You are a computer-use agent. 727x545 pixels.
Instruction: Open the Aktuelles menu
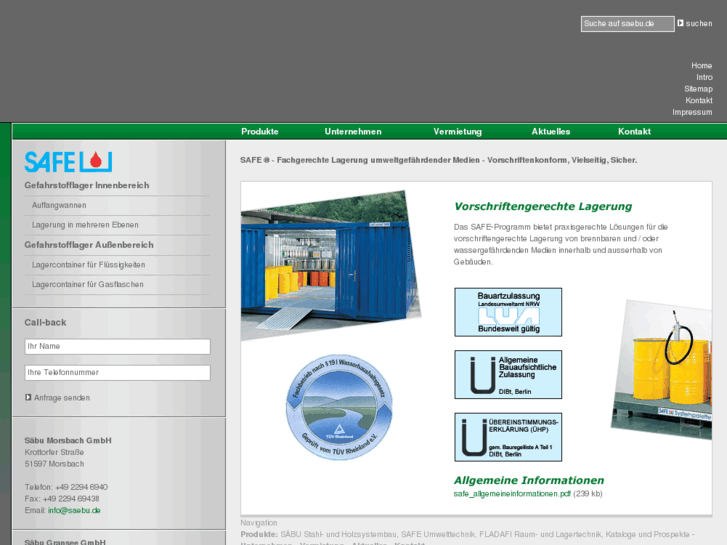[x=551, y=132]
